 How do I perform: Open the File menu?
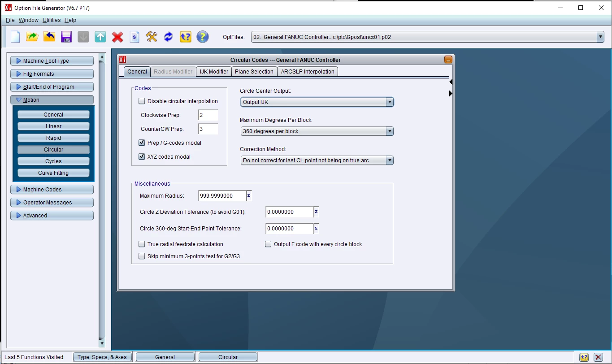coord(10,20)
